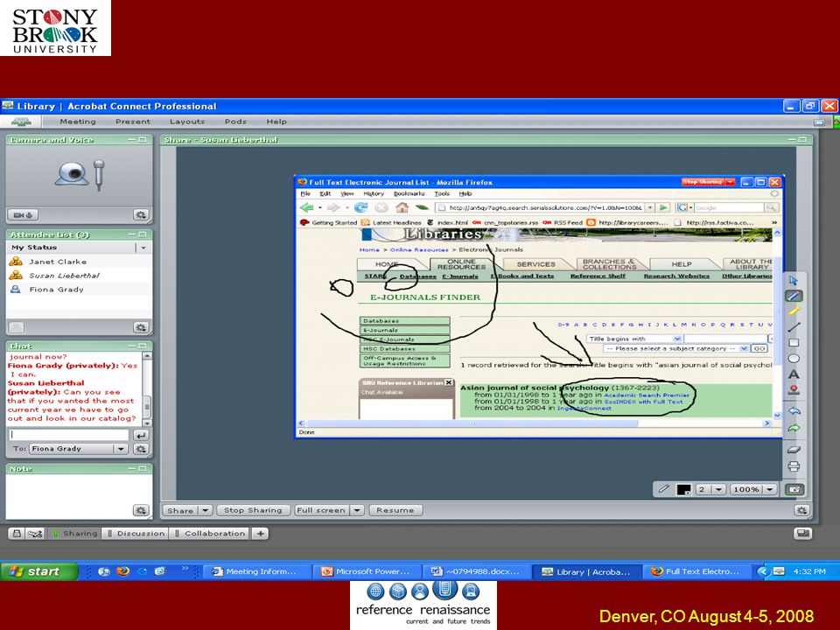This screenshot has width=840, height=630.
Task: Click the eraser clear tool
Action: pos(794,450)
